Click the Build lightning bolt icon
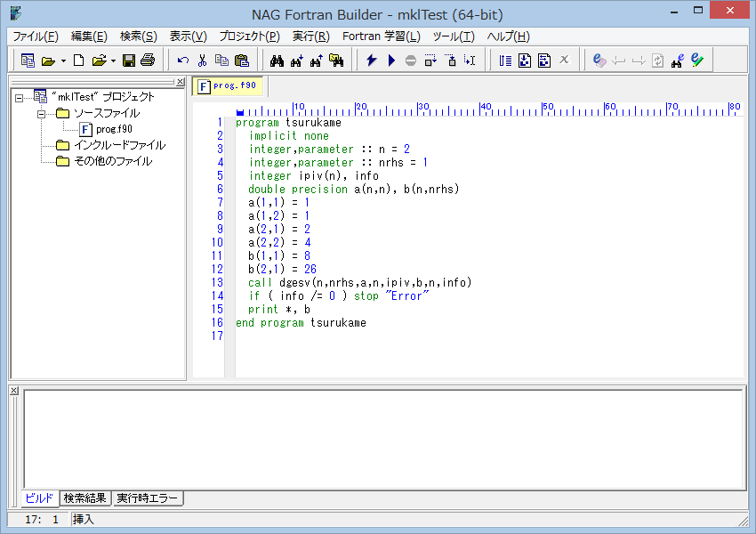The height and width of the screenshot is (534, 756). (371, 61)
